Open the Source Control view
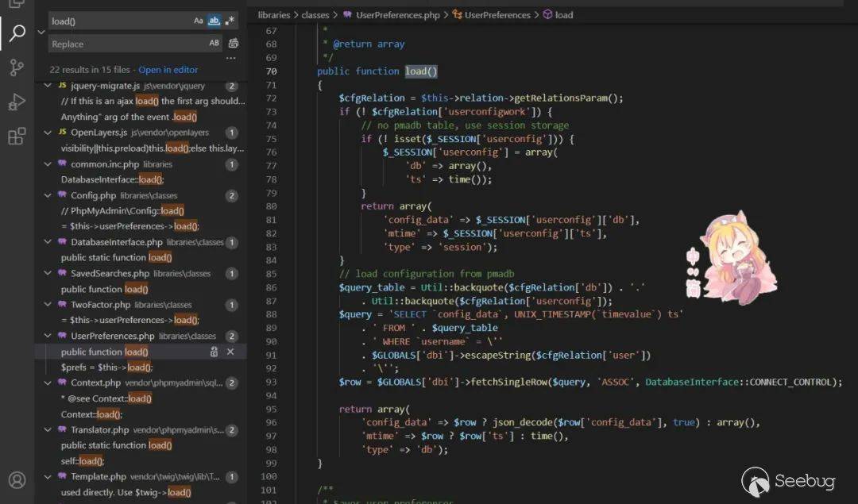This screenshot has height=504, width=858. coord(17,67)
